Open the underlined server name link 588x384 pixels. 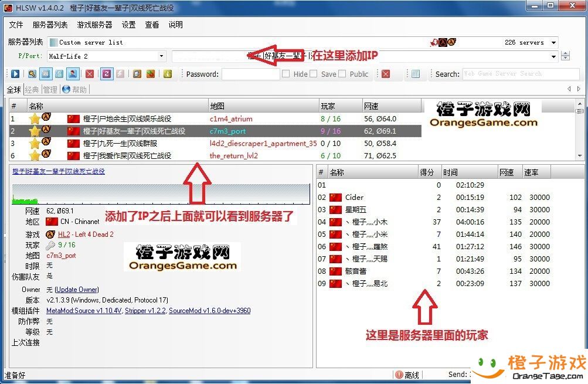click(x=59, y=171)
